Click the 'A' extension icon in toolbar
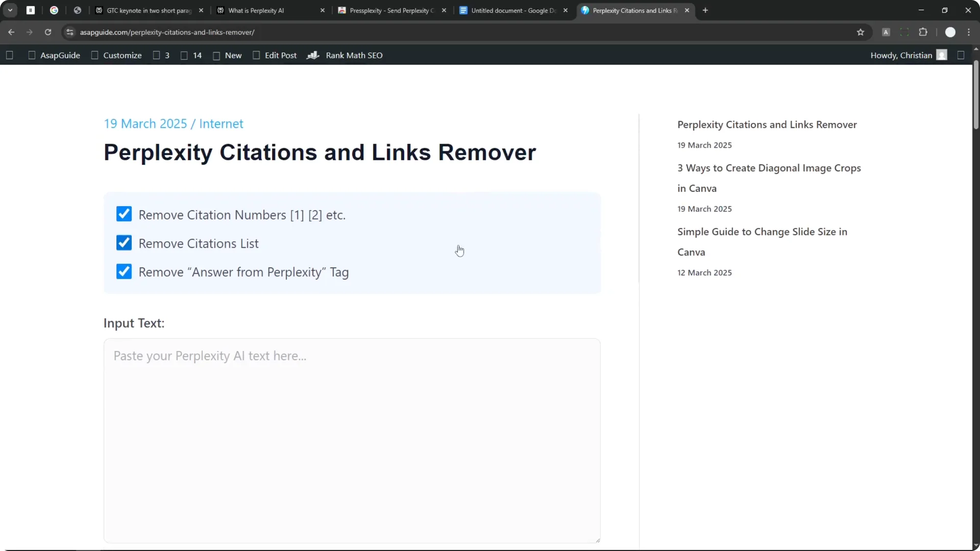Screen dimensions: 980x551 pos(887,32)
